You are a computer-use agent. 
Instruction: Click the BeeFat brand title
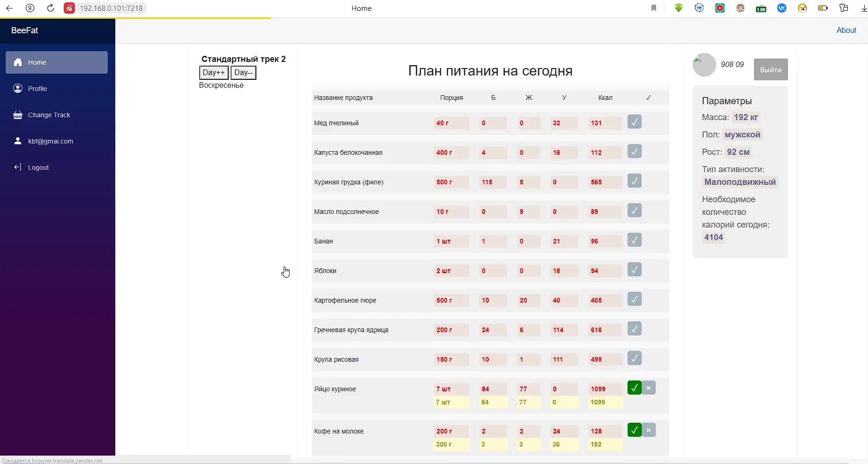[x=25, y=30]
